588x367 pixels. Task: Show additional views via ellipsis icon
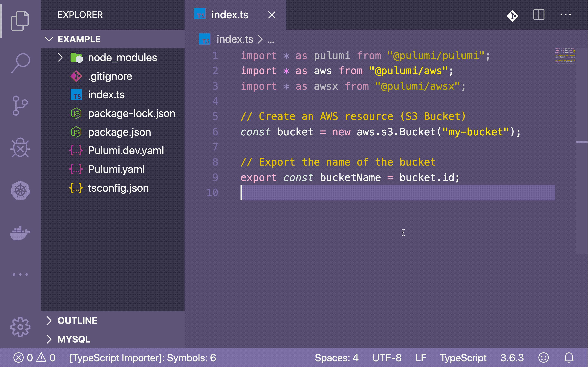point(20,274)
